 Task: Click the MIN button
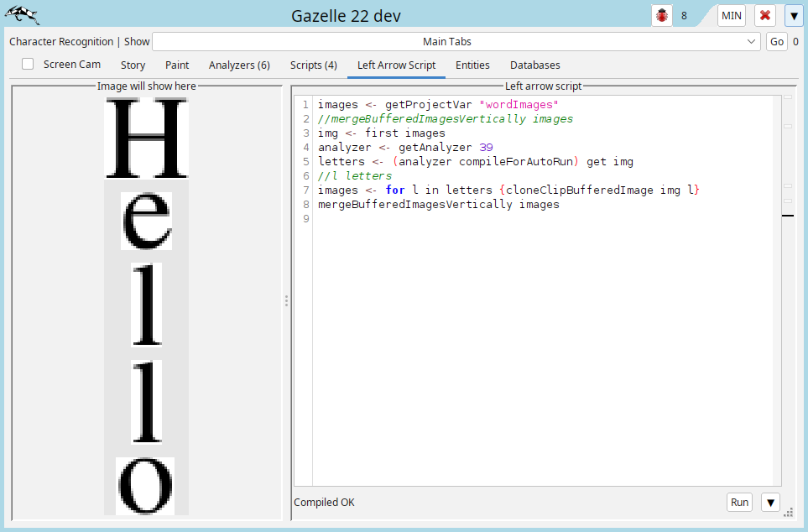coord(731,16)
